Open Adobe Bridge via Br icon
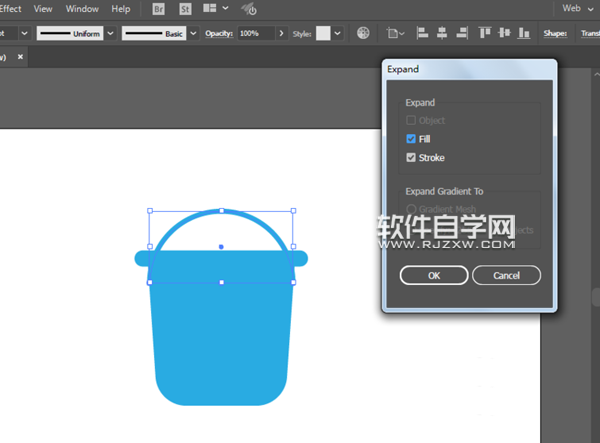This screenshot has height=443, width=600. coord(160,9)
